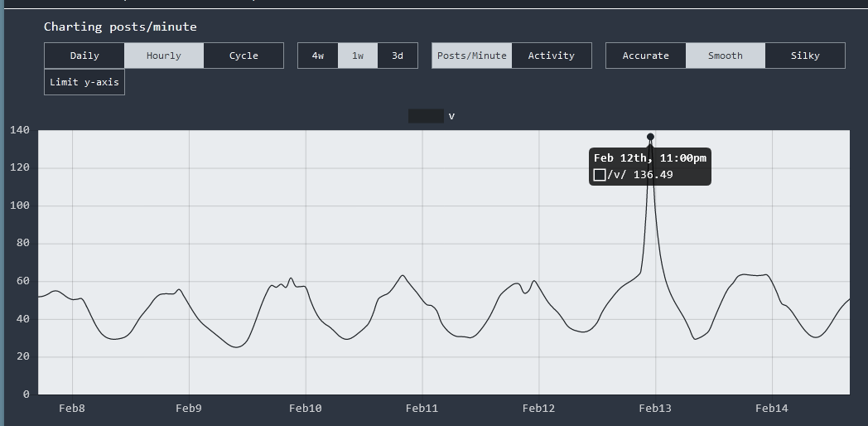The image size is (868, 426).
Task: Select the Hourly chart mode
Action: (x=164, y=56)
